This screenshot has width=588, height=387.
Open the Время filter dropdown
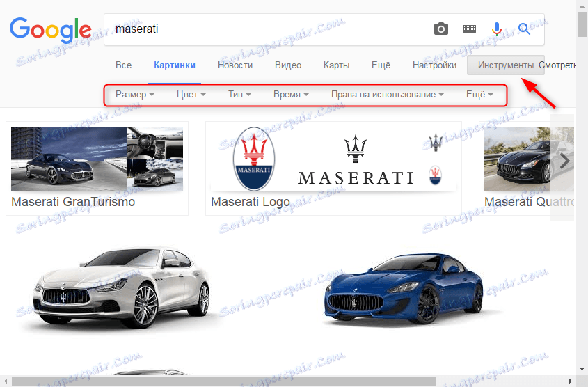point(291,95)
